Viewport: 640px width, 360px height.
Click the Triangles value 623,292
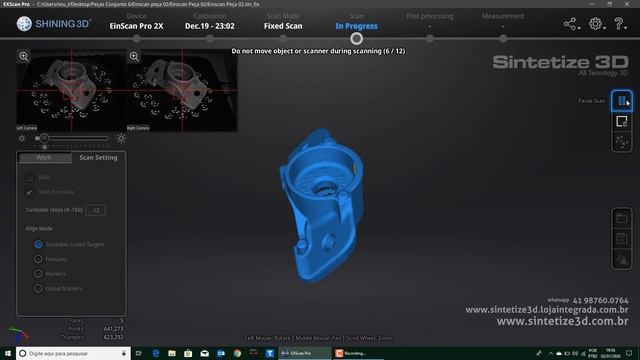tap(113, 337)
